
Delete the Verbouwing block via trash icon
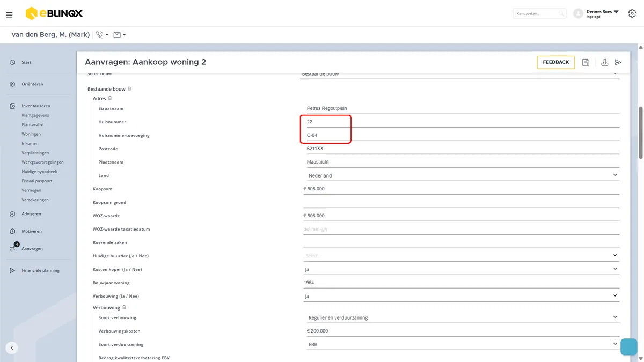(124, 307)
